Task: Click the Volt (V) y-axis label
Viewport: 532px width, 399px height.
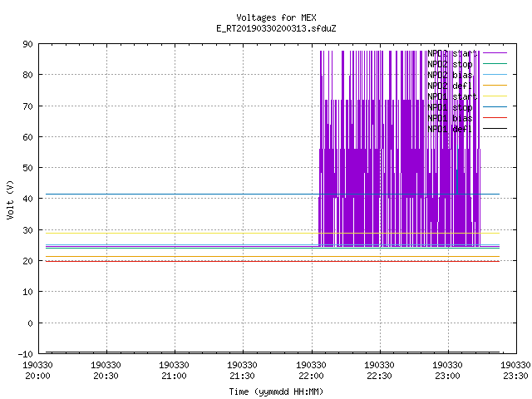Action: [x=10, y=200]
